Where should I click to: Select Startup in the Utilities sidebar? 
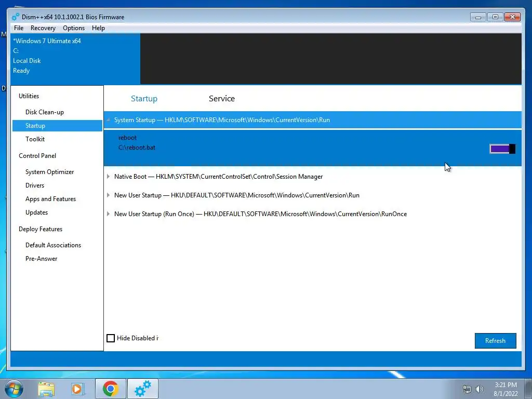(x=57, y=126)
